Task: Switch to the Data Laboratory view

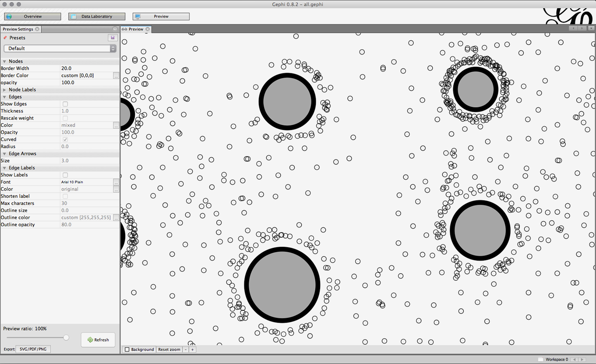Action: 97,17
